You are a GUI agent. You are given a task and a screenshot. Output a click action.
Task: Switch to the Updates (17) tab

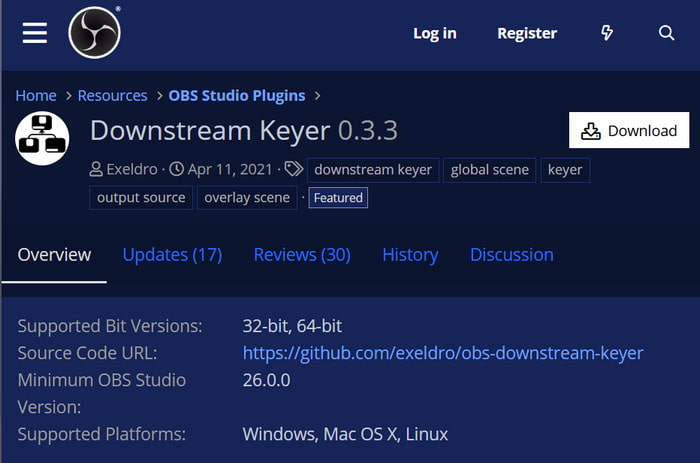click(172, 255)
